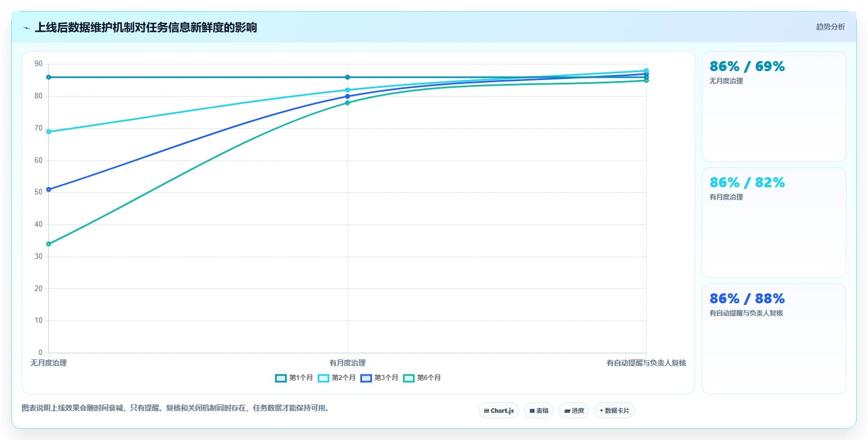
Task: Open the 86% / 82% data card
Action: (773, 222)
